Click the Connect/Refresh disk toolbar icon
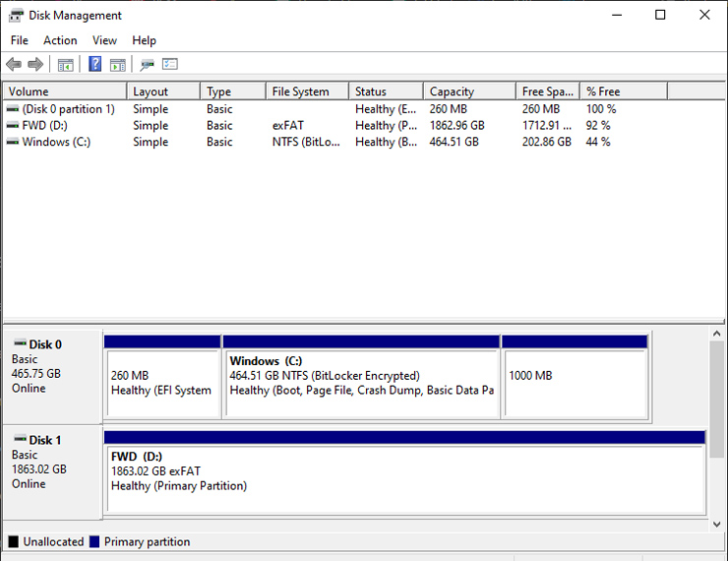The width and height of the screenshot is (728, 561). click(x=148, y=65)
